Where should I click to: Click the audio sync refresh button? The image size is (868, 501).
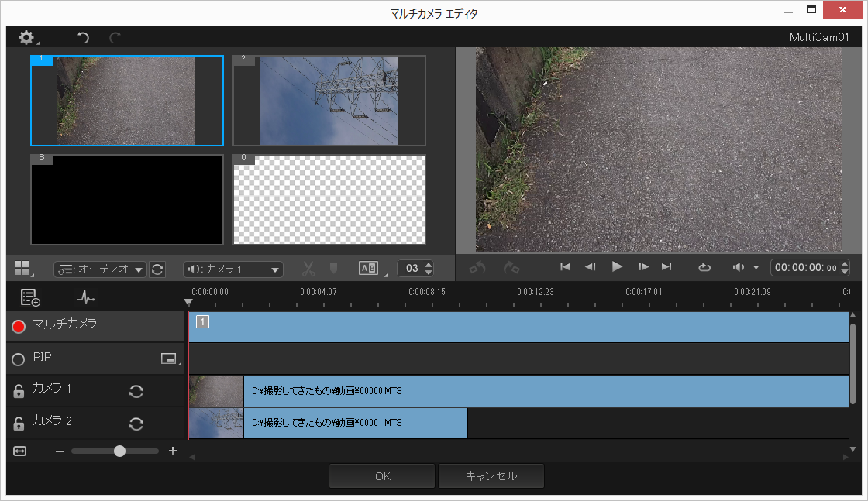click(157, 269)
